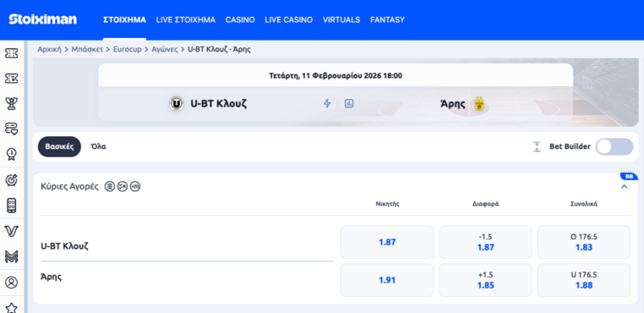Screen dimensions: 644x313
Task: Click the U-BT Κλουζ team crest
Action: pos(177,104)
